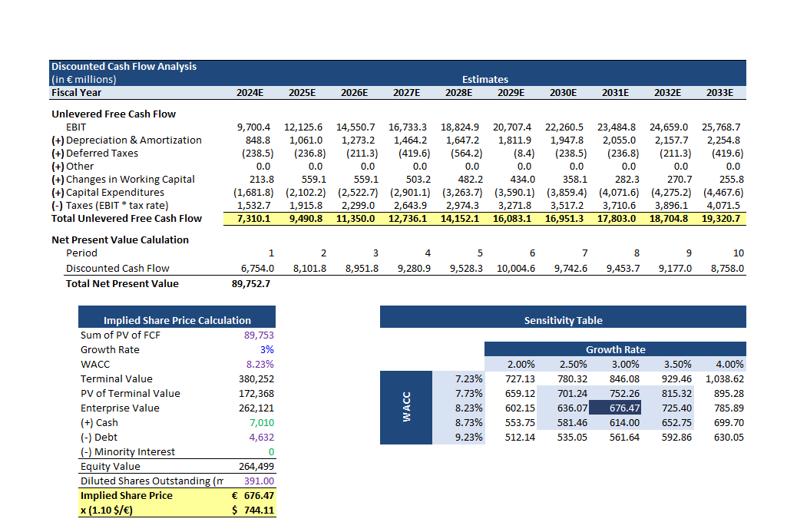Select the Equity Value 264,499 cell
Image resolution: width=797 pixels, height=532 pixels.
(256, 467)
